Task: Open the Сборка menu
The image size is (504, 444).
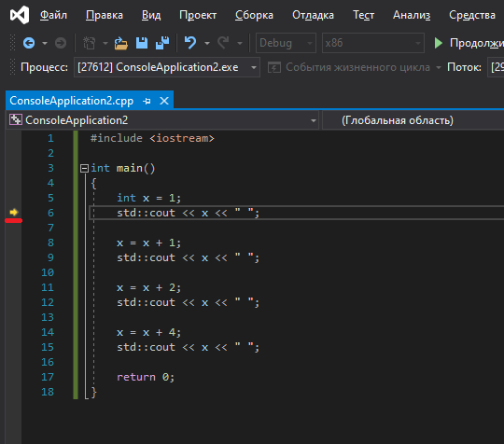Action: (254, 15)
